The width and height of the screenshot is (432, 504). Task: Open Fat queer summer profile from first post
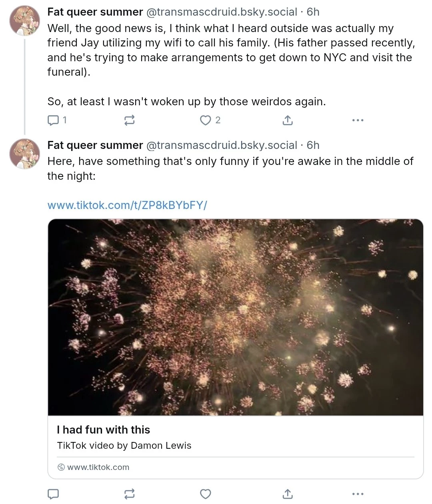click(x=95, y=12)
